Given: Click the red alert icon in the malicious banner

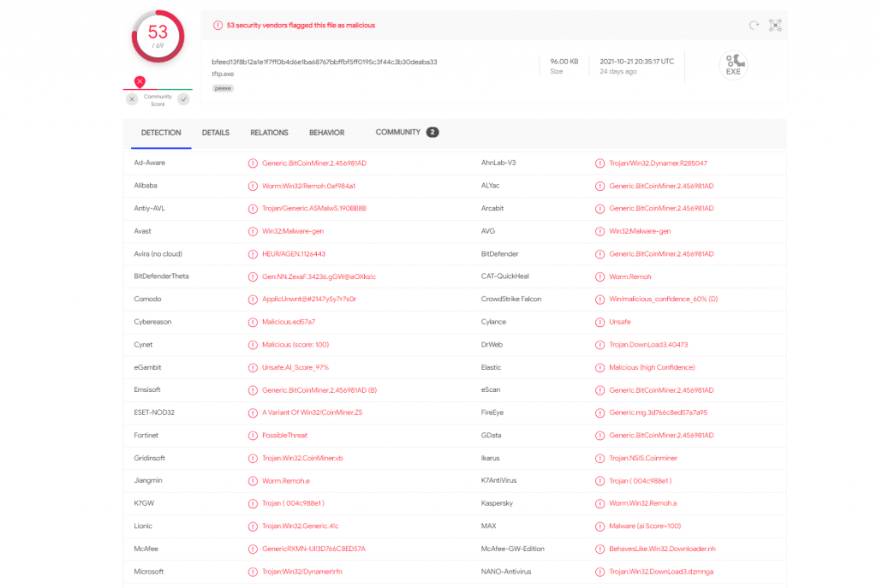Looking at the screenshot, I should point(218,26).
